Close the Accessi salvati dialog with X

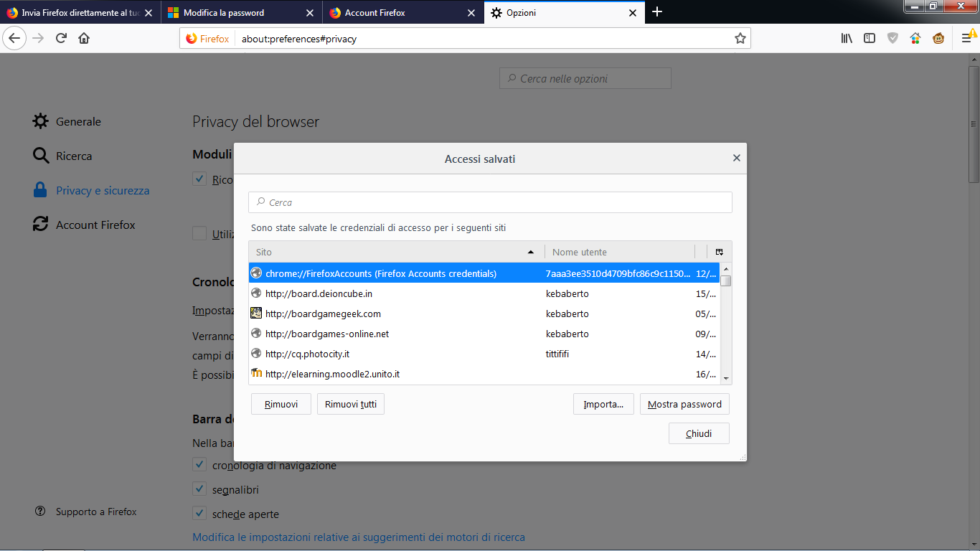pyautogui.click(x=736, y=158)
